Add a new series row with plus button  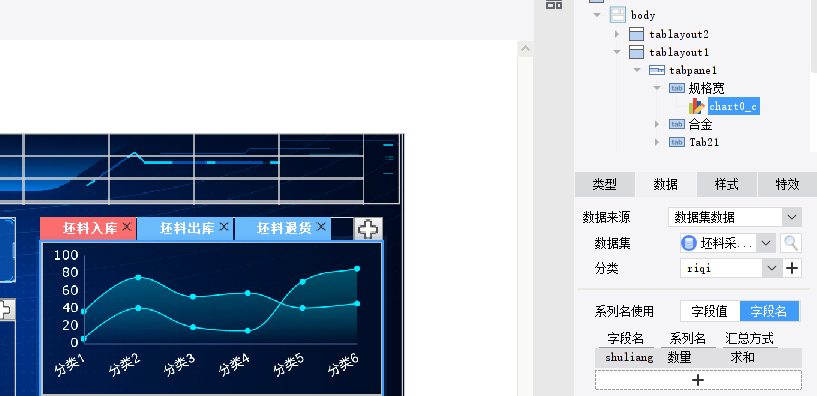pyautogui.click(x=698, y=380)
